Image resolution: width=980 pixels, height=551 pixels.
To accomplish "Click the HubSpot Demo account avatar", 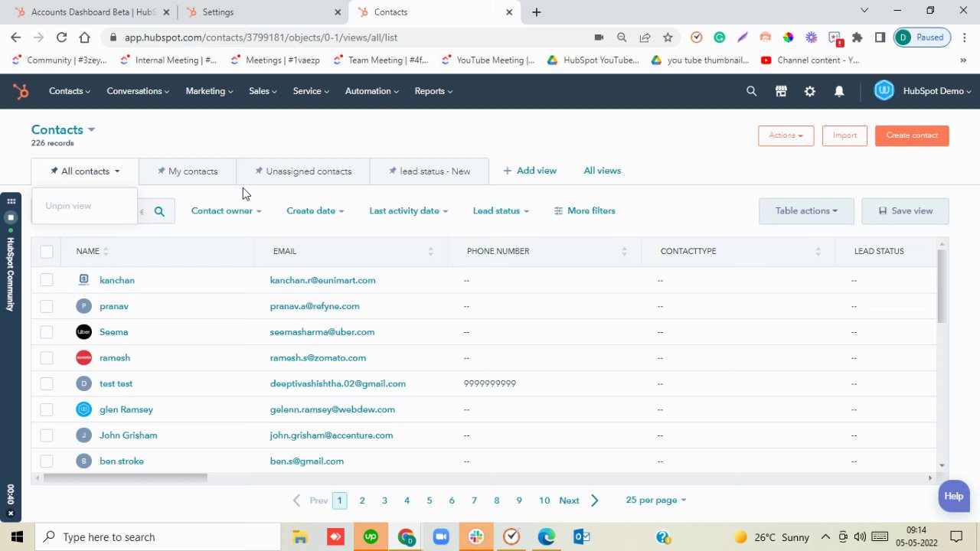I will point(884,91).
